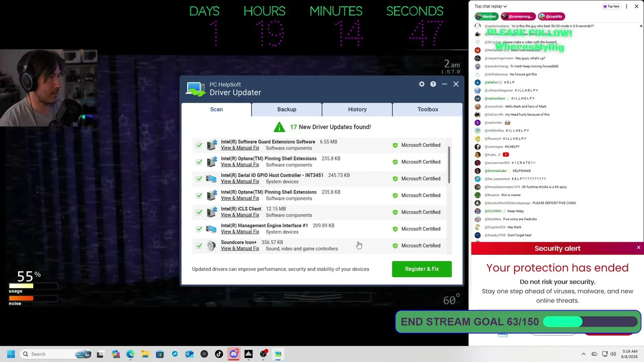The image size is (644, 362).
Task: Open the chat more options menu
Action: tap(626, 6)
